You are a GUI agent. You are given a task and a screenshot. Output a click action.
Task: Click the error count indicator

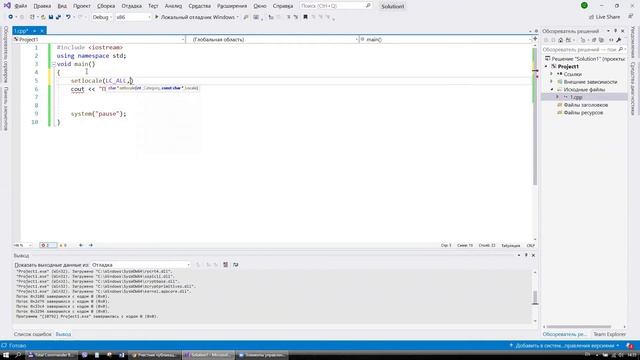click(47, 245)
